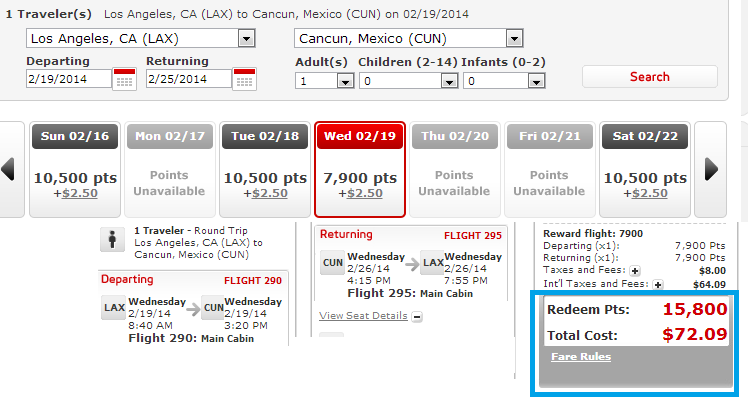
Task: Click the red Search button
Action: coord(650,77)
